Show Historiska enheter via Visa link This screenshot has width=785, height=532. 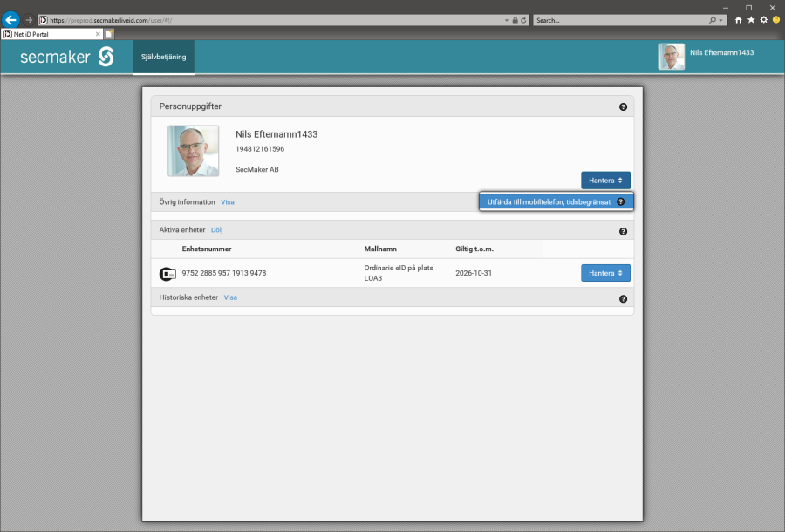point(230,297)
